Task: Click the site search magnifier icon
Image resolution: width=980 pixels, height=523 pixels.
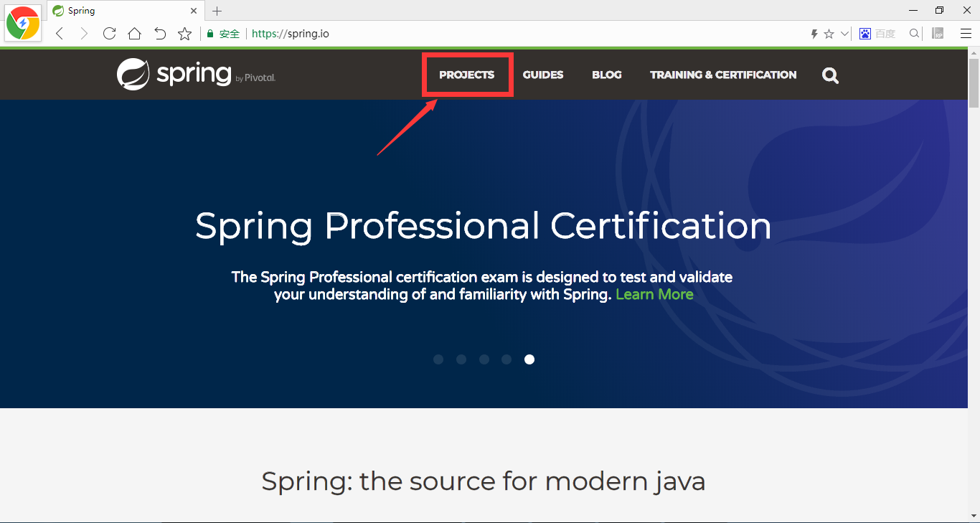Action: [830, 75]
